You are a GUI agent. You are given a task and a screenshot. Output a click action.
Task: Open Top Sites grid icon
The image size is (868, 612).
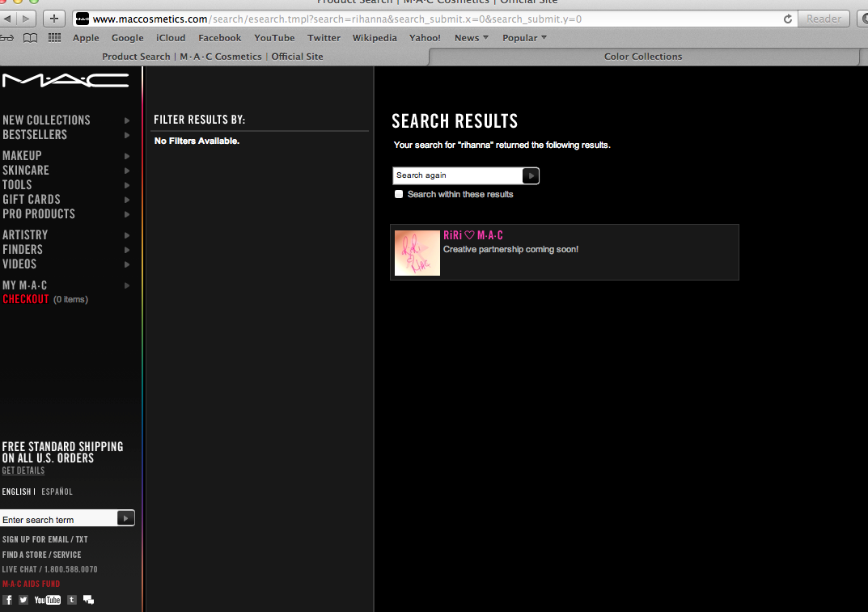pos(54,38)
